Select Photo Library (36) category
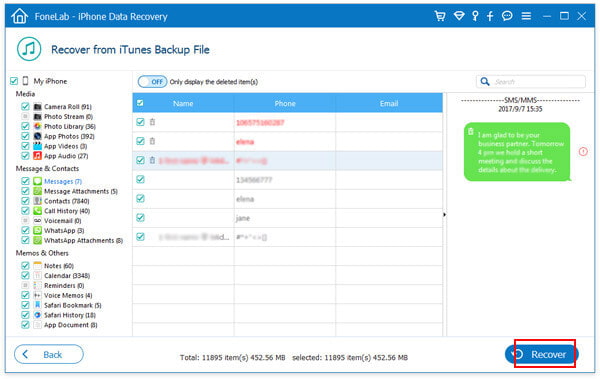 pos(70,127)
